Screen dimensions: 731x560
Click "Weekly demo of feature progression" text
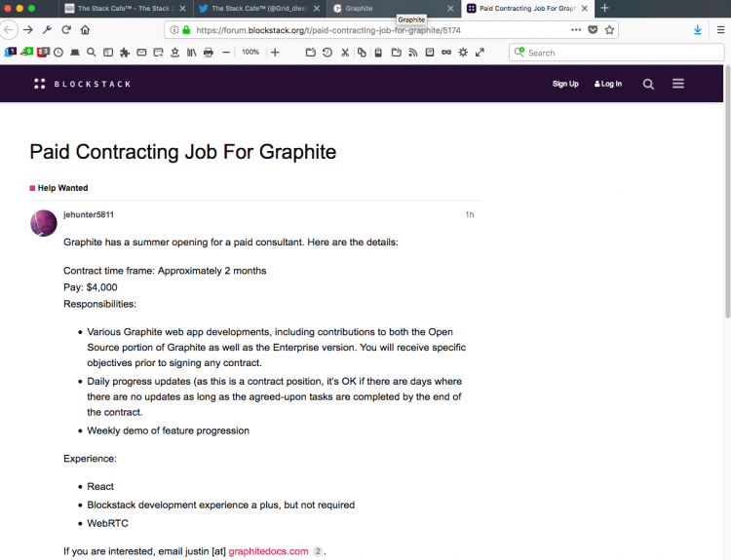tap(169, 430)
